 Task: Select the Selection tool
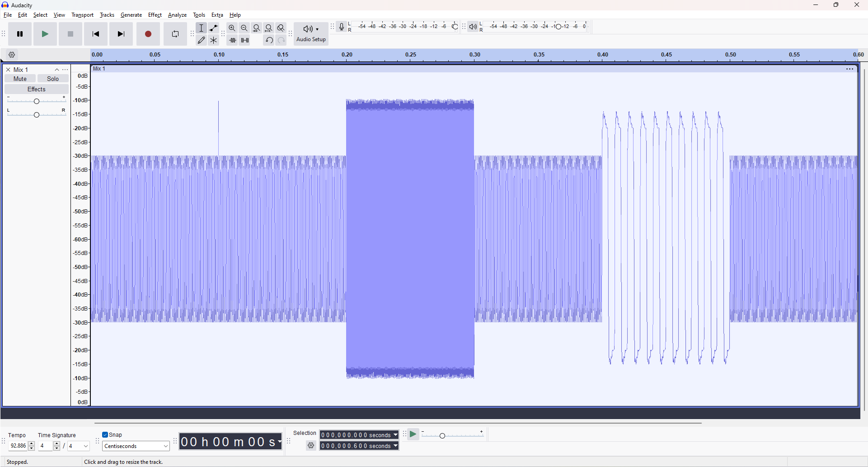pos(202,28)
